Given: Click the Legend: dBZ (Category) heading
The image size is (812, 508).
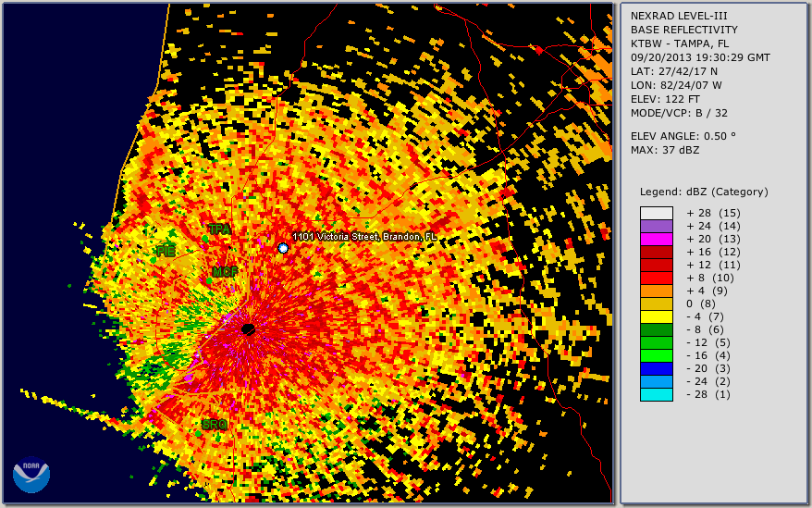Looking at the screenshot, I should (704, 192).
